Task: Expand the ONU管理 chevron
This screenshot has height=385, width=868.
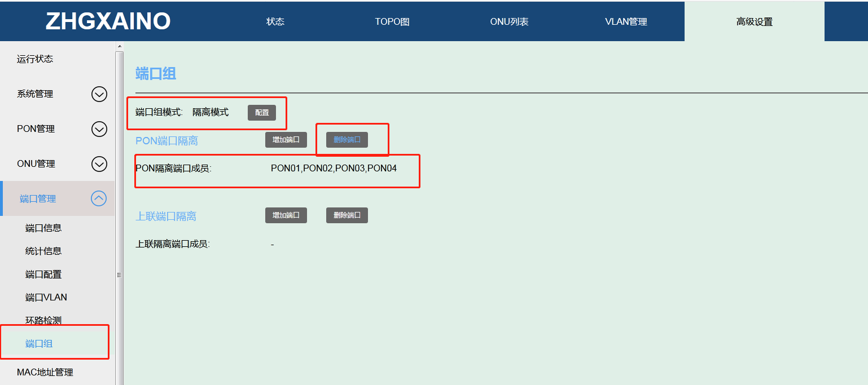Action: 99,164
